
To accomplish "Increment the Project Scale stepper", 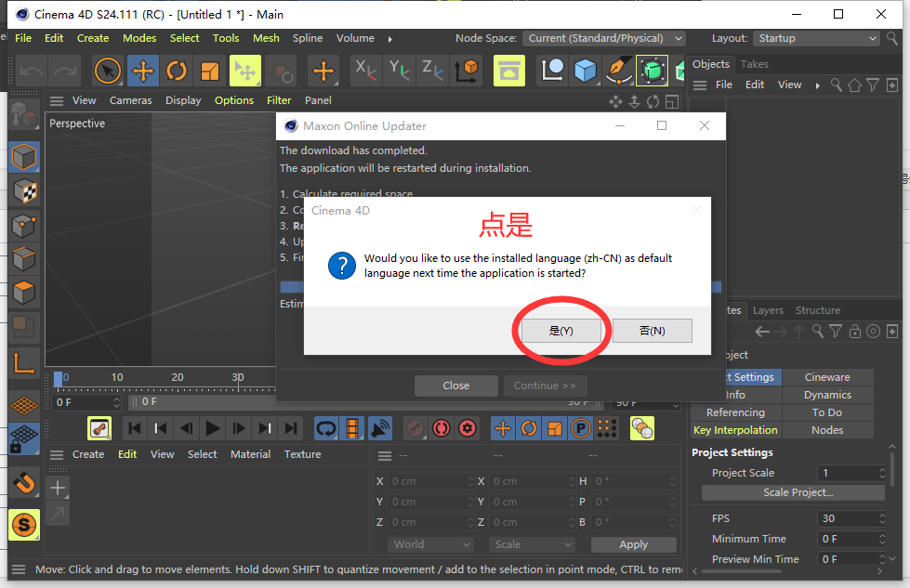I will [882, 470].
